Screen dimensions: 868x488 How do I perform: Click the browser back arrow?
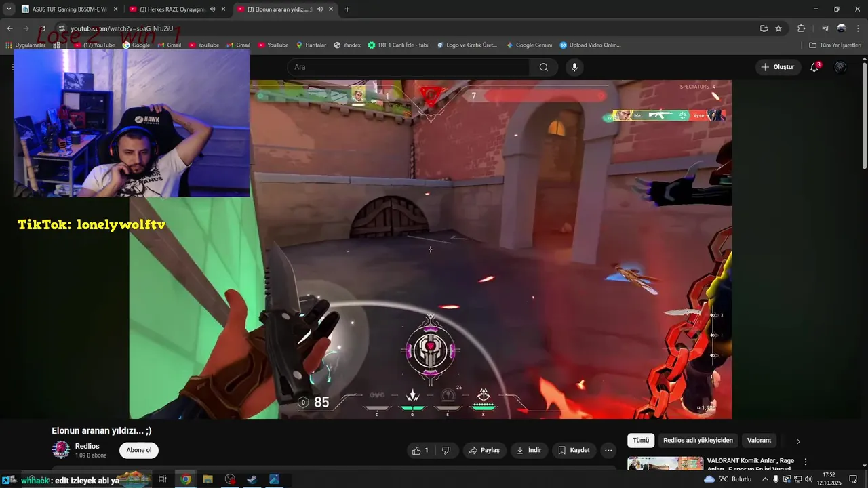(9, 28)
